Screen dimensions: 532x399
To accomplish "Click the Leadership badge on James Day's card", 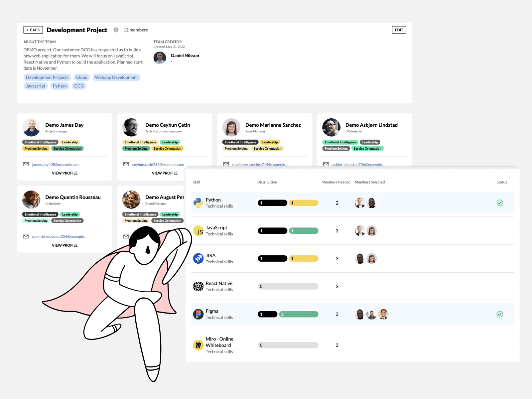I will coord(70,142).
